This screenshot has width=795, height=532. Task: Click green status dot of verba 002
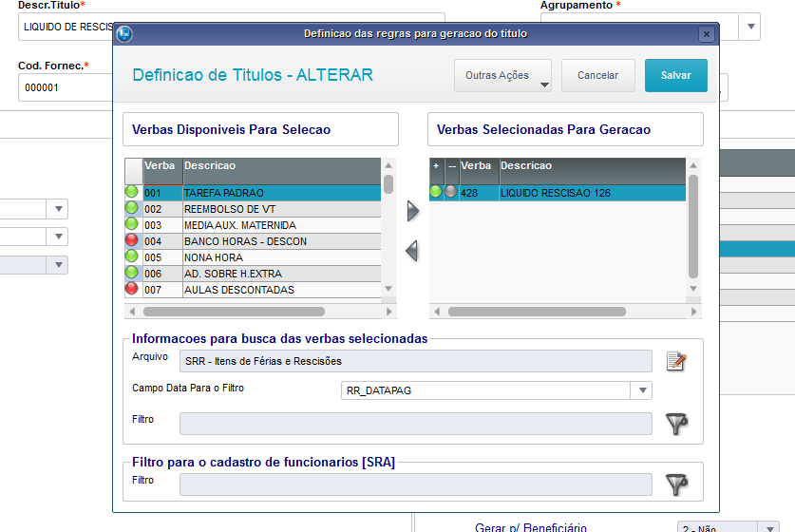pos(132,208)
